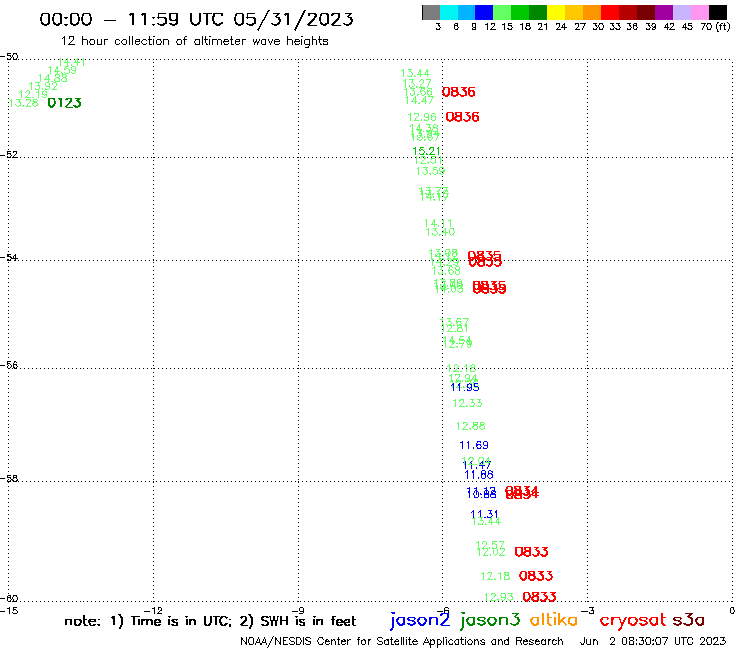The width and height of the screenshot is (740, 650).
Task: Click the black swatch ending the color scale
Action: coord(717,13)
